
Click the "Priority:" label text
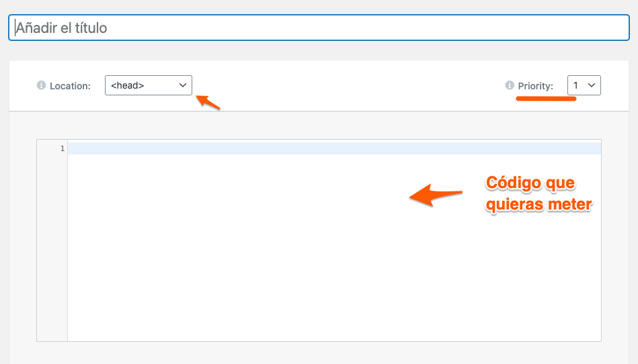(535, 86)
